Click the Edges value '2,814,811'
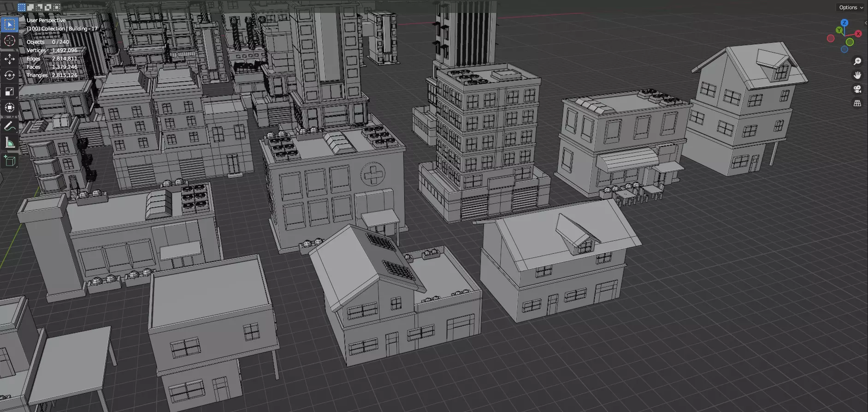Image resolution: width=868 pixels, height=412 pixels. click(65, 59)
